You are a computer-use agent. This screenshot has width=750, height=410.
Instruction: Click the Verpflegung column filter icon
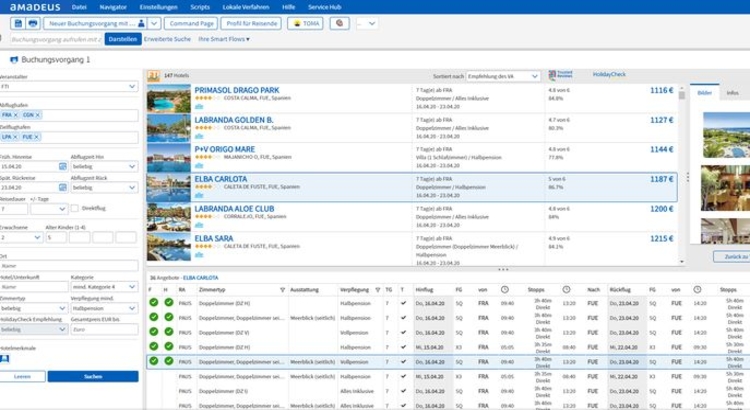click(378, 290)
